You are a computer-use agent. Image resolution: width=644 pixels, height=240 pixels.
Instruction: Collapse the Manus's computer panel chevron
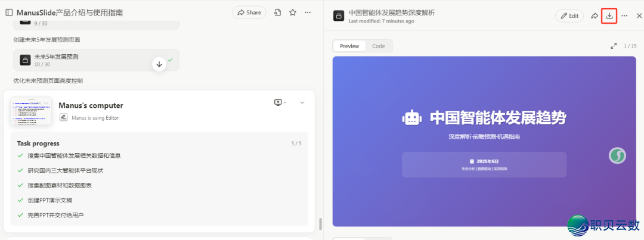click(x=302, y=102)
